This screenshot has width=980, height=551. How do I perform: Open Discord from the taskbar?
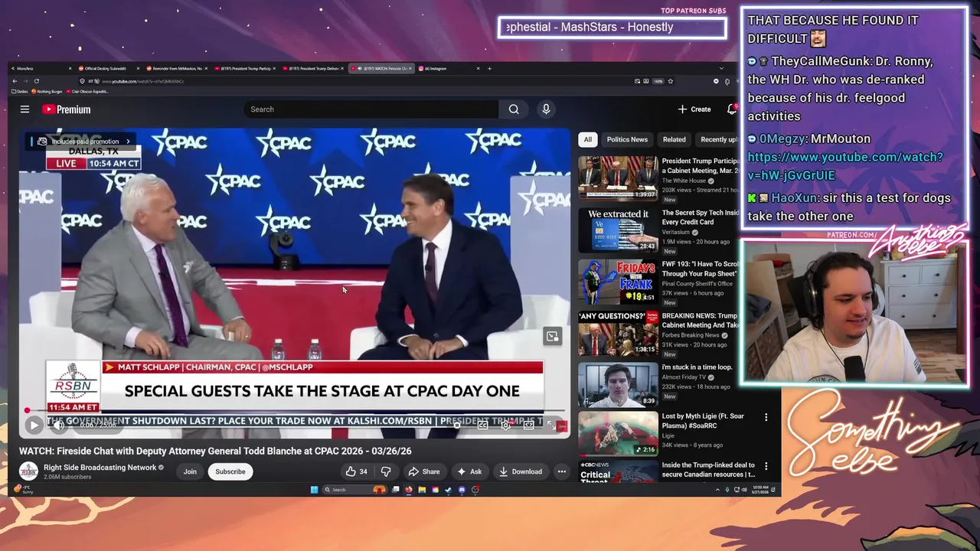[x=462, y=490]
